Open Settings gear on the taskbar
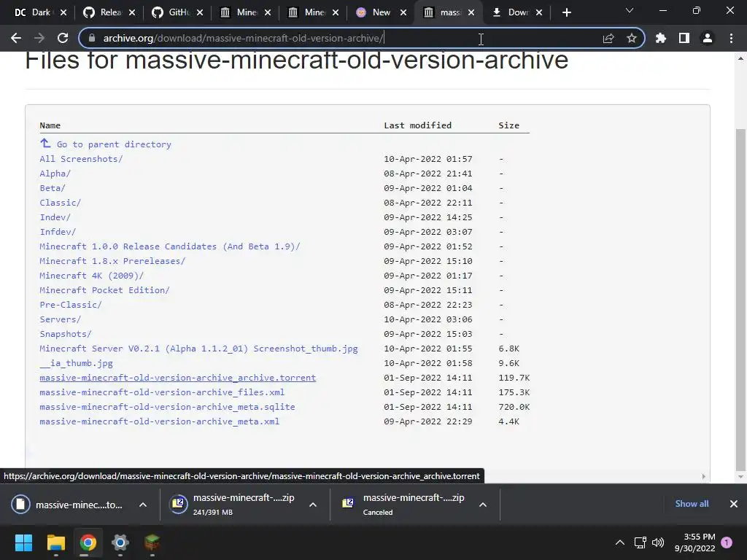The height and width of the screenshot is (560, 747). [120, 542]
